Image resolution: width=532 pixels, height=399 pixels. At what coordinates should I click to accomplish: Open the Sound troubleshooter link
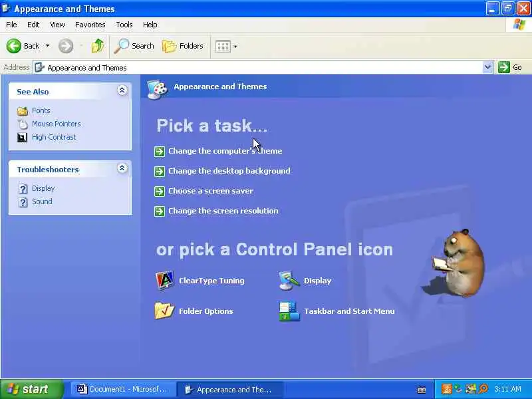click(x=42, y=201)
